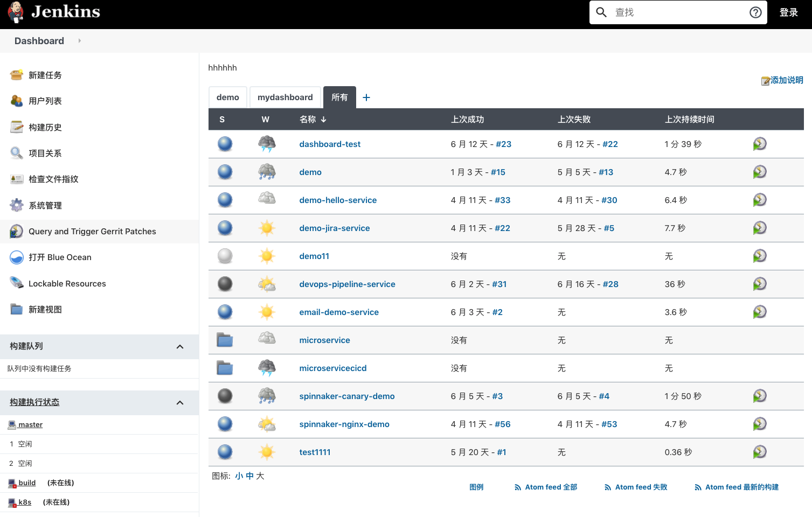Screen dimensions: 812x517
Task: Open demo job's last success #15
Action: click(x=498, y=172)
